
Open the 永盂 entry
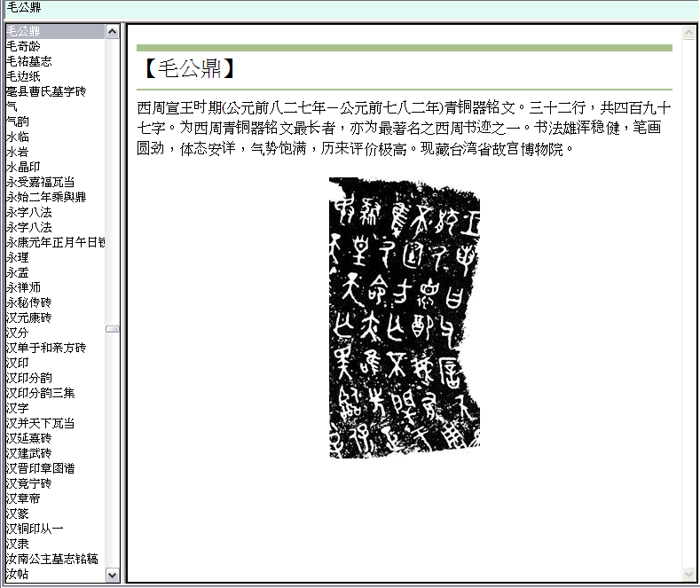[x=18, y=272]
